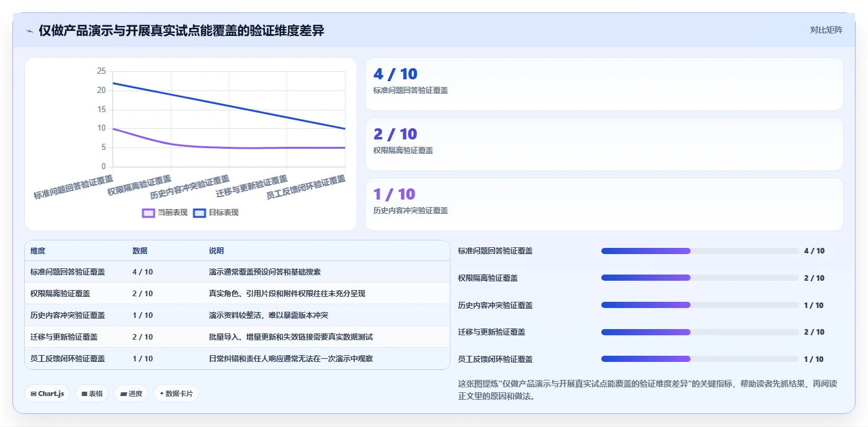Image resolution: width=868 pixels, height=427 pixels.
Task: Click the 进度 tag chip
Action: tap(131, 394)
